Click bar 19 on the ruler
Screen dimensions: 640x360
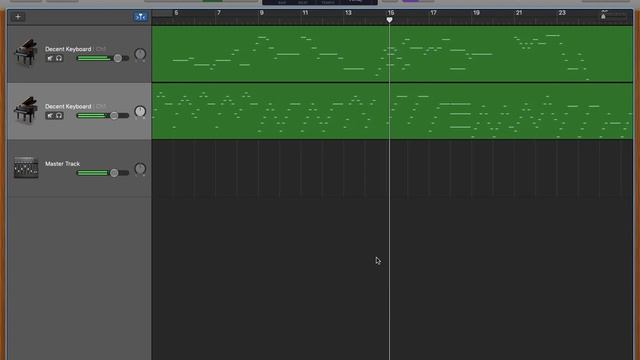pos(476,13)
